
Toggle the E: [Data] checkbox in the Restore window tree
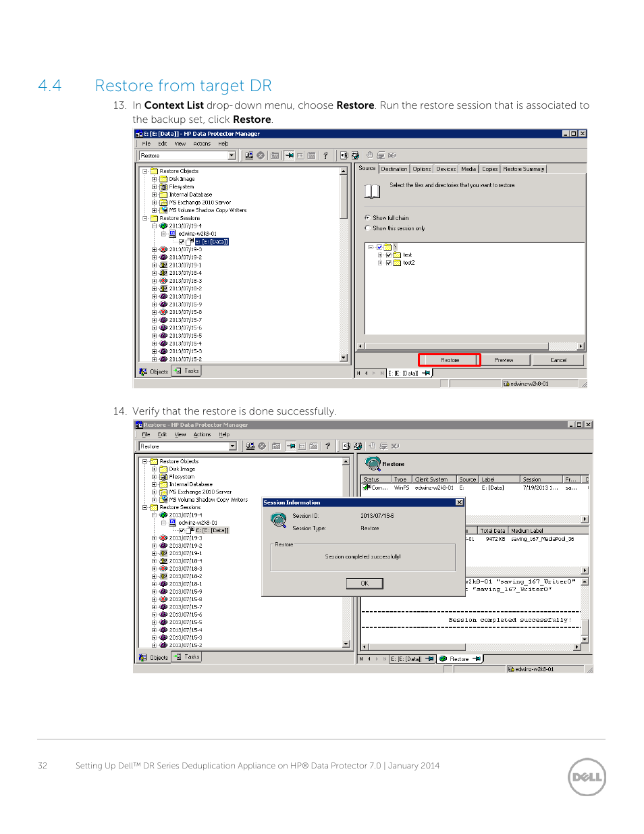point(182,530)
